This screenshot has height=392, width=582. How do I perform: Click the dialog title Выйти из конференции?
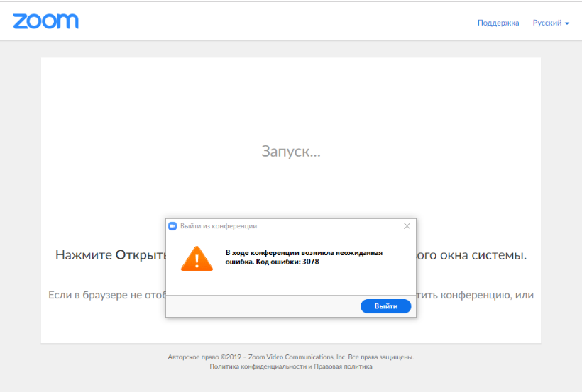pos(219,226)
